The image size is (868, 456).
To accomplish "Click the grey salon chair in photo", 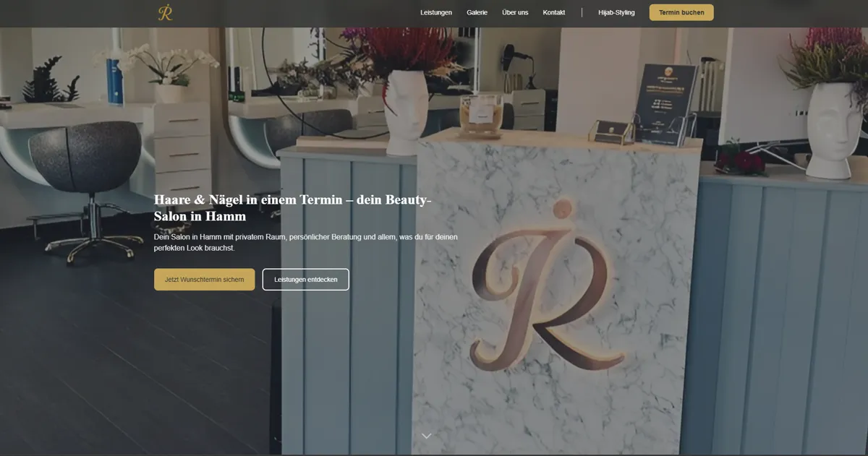I will 85,166.
